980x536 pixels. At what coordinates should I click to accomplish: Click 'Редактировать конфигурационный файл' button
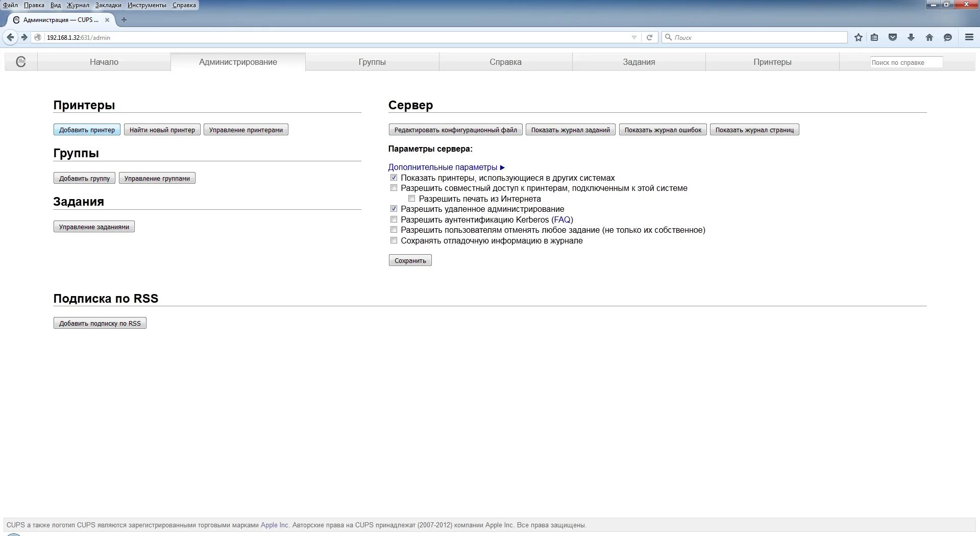coord(455,130)
